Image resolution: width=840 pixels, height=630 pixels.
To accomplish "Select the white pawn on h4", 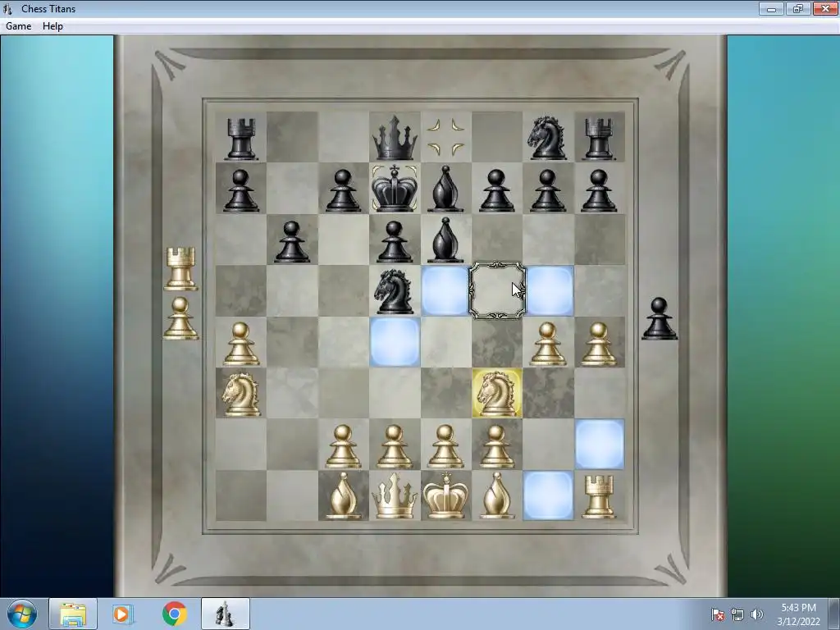I will (598, 344).
